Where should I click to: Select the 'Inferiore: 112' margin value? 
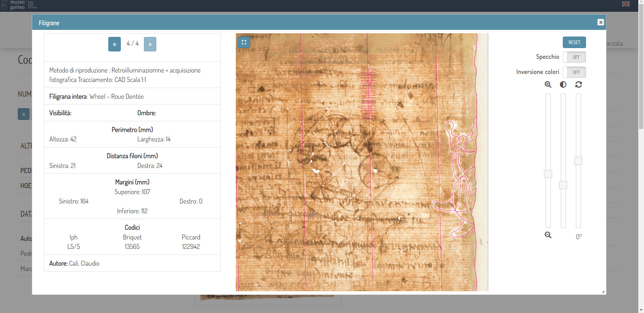coord(132,211)
